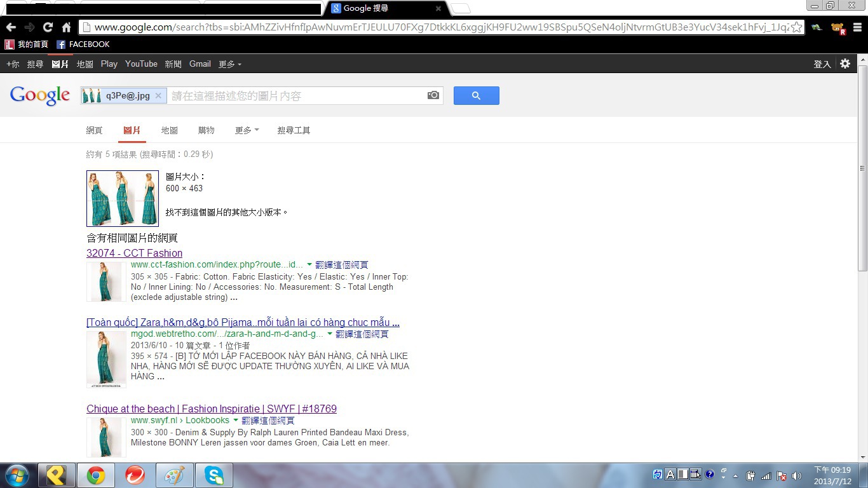
Task: Click the Google logo
Action: click(x=39, y=95)
